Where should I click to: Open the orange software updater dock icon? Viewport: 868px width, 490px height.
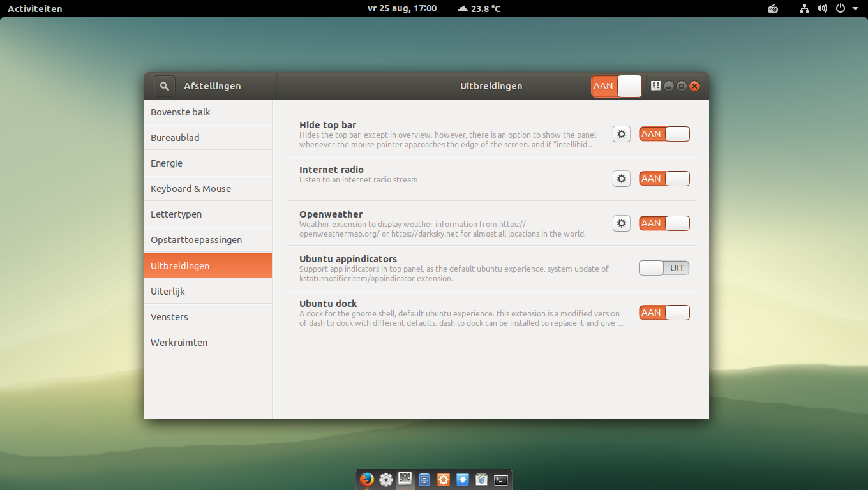pyautogui.click(x=444, y=480)
